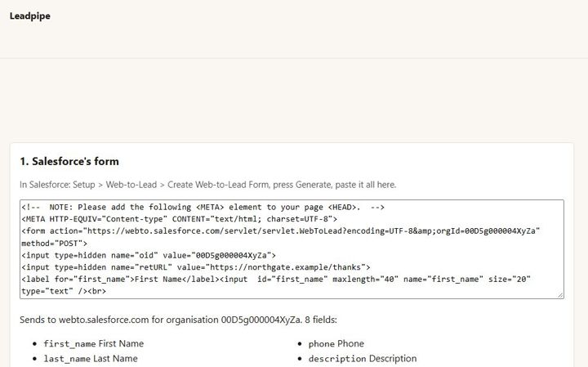Click the method="POST" line in code
The width and height of the screenshot is (588, 367).
pos(54,243)
